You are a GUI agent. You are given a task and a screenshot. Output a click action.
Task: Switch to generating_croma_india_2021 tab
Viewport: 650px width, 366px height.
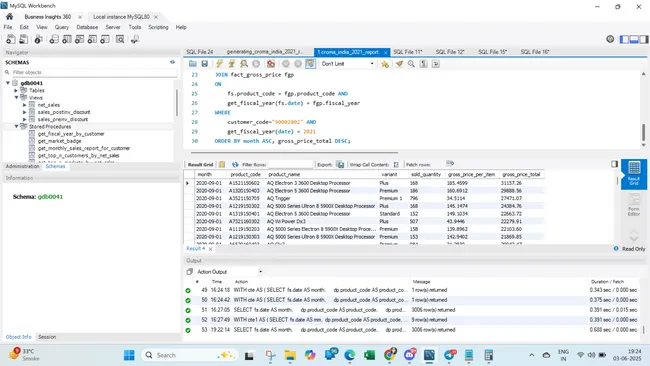pyautogui.click(x=264, y=52)
